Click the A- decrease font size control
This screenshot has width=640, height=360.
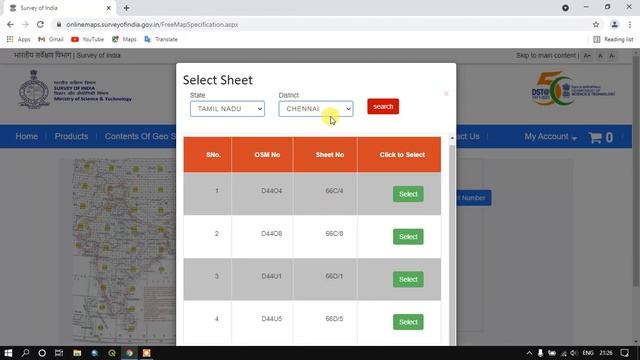point(612,56)
